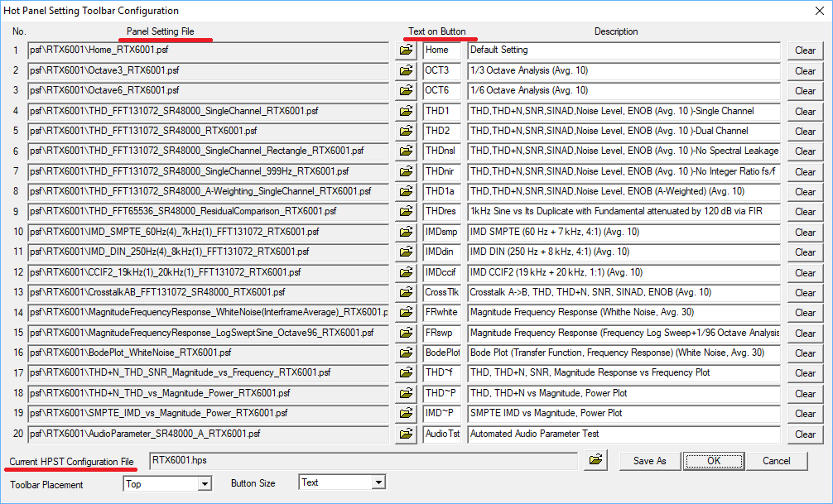Clear row 10 IMDsmp entry
This screenshot has height=504, width=833.
click(806, 233)
